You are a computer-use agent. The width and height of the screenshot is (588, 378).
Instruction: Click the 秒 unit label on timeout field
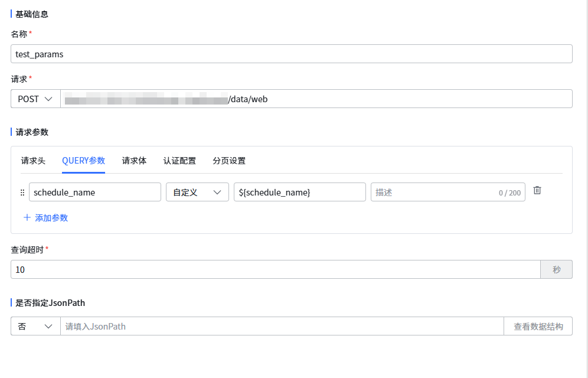tap(556, 269)
